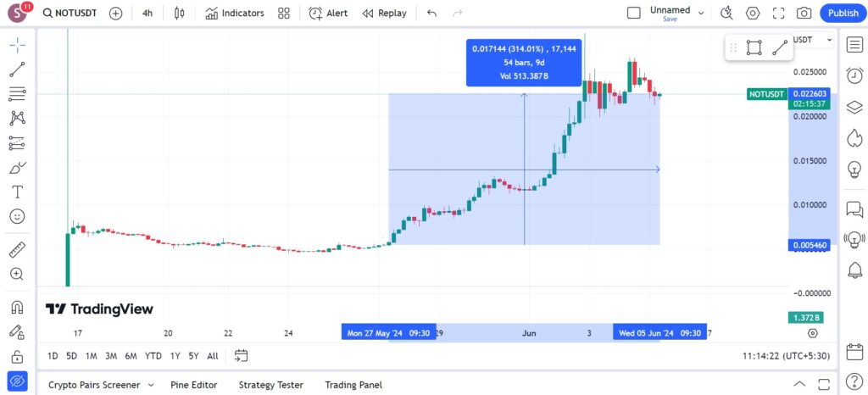Toggle fullscreen mode
The height and width of the screenshot is (395, 868).
pyautogui.click(x=778, y=14)
